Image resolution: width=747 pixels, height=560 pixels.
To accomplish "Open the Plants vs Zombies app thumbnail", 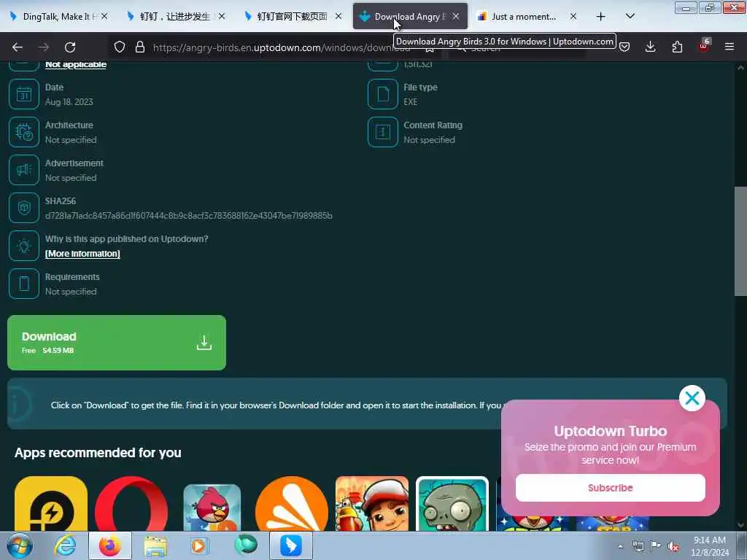I will (x=452, y=504).
